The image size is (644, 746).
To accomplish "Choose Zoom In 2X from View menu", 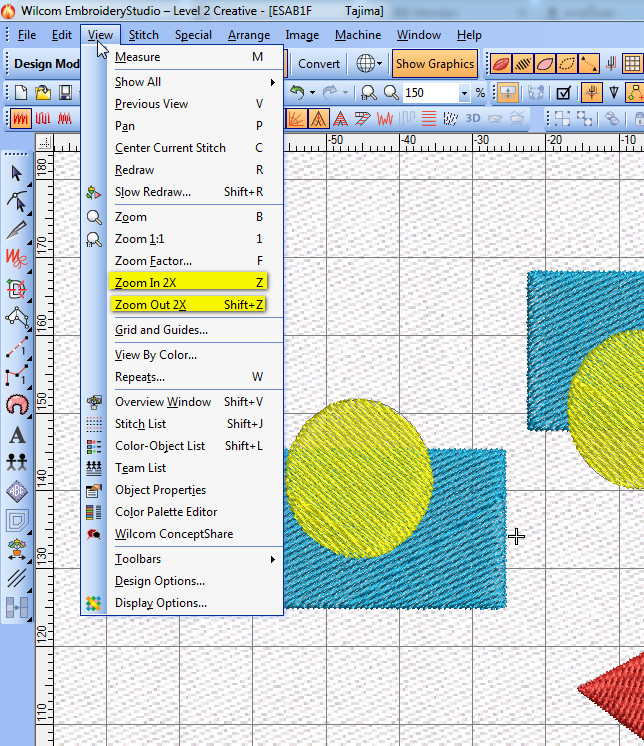I will pyautogui.click(x=188, y=282).
